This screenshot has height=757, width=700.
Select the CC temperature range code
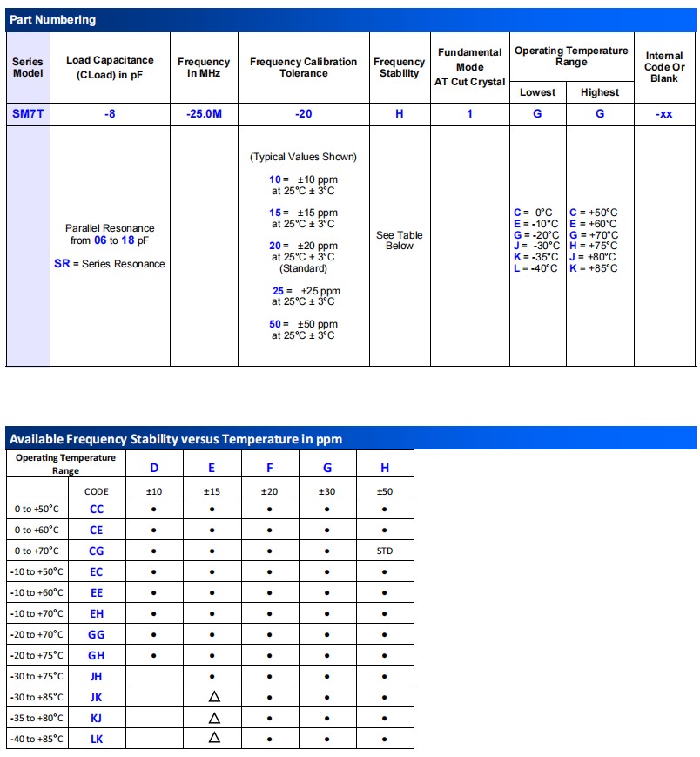tap(97, 510)
